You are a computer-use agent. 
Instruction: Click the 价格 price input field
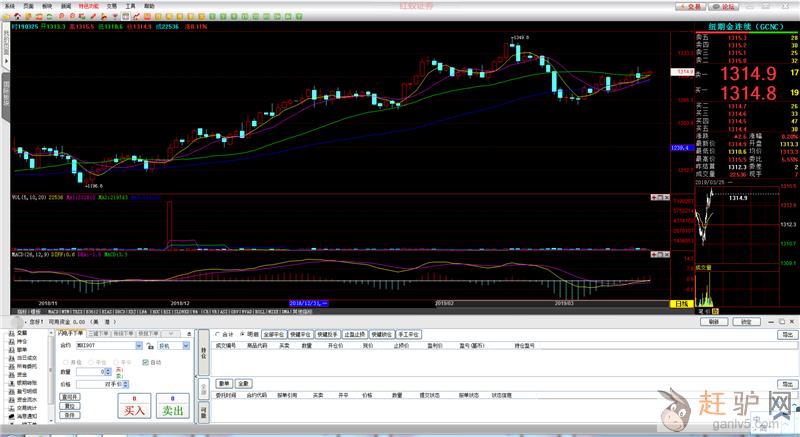(98, 383)
